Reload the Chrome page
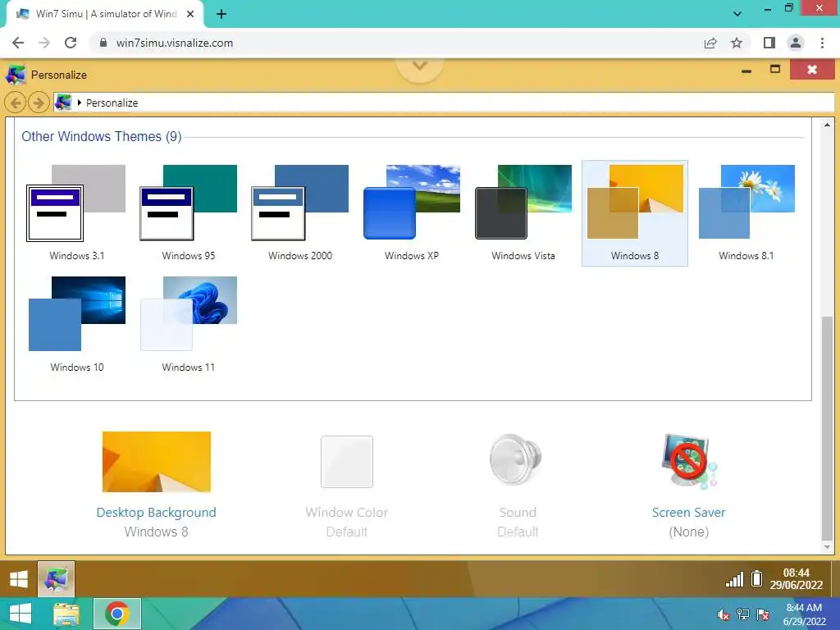The height and width of the screenshot is (630, 840). tap(71, 43)
